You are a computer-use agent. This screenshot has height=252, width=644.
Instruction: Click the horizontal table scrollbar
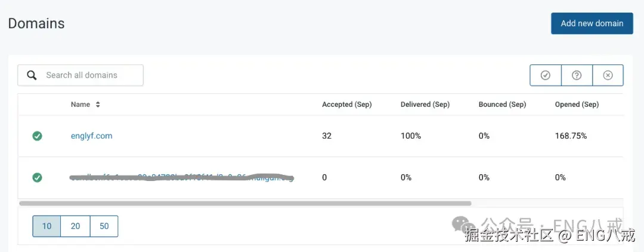click(x=244, y=204)
